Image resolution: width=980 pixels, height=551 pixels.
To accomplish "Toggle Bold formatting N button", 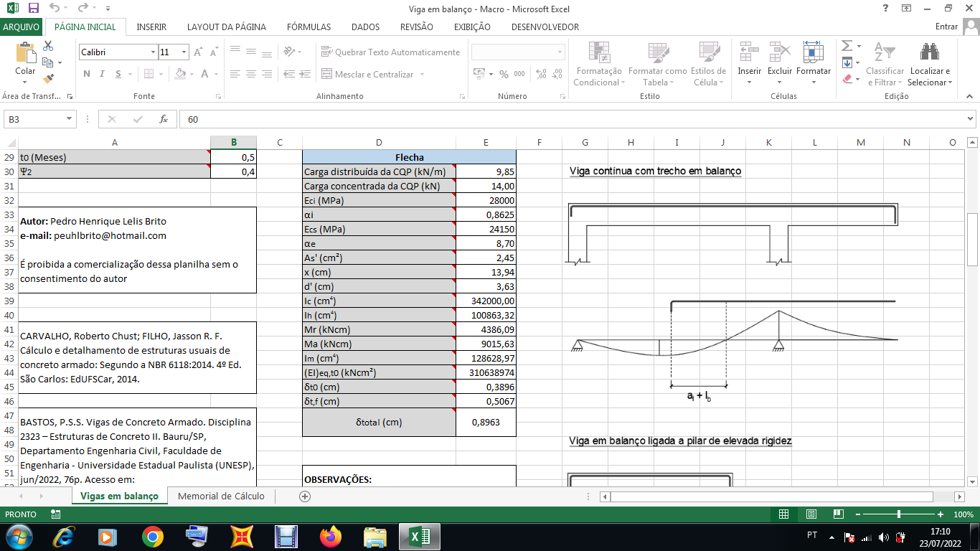I will pyautogui.click(x=87, y=74).
